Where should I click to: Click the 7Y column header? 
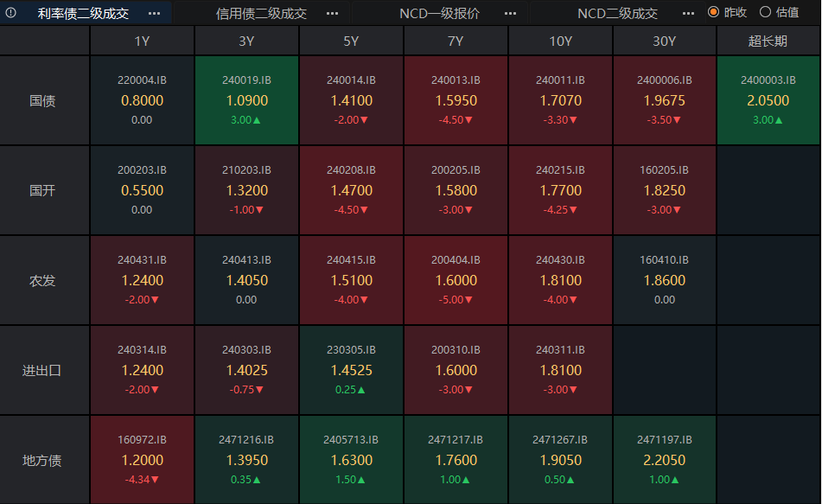point(456,41)
